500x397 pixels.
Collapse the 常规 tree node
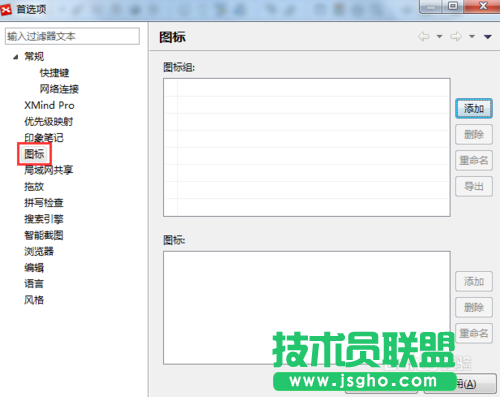pyautogui.click(x=16, y=57)
